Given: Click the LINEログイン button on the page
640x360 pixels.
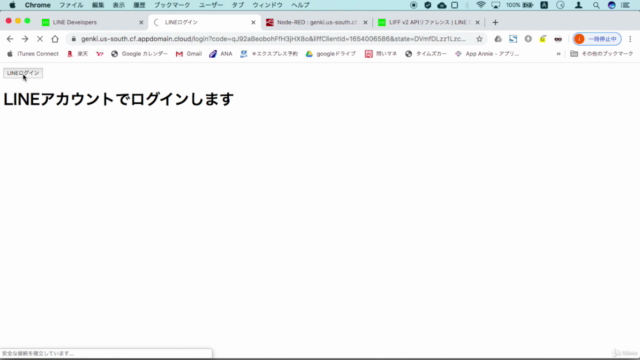Looking at the screenshot, I should [x=23, y=73].
